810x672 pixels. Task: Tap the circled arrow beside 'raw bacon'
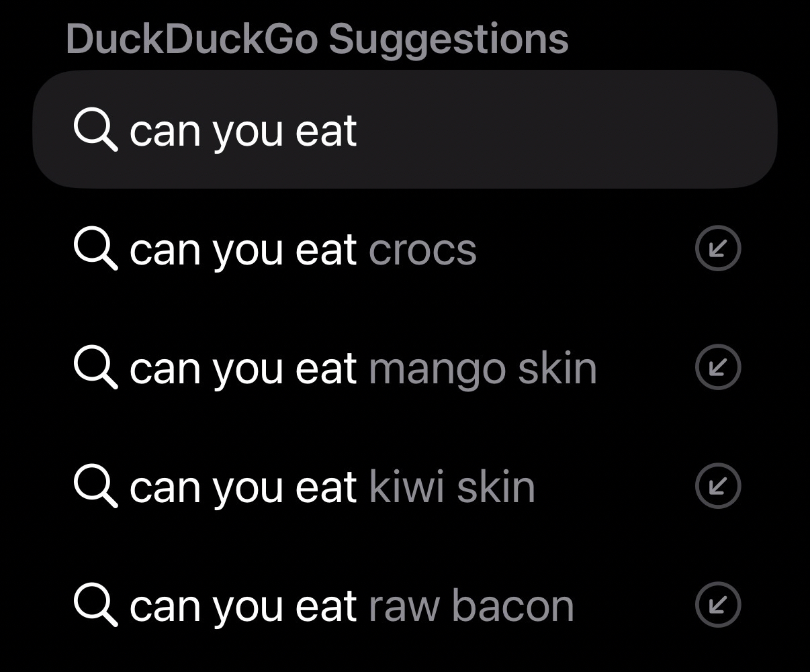coord(717,605)
